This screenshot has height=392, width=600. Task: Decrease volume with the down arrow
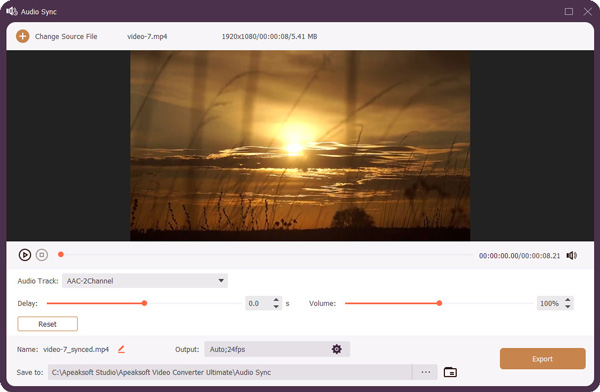click(x=568, y=307)
